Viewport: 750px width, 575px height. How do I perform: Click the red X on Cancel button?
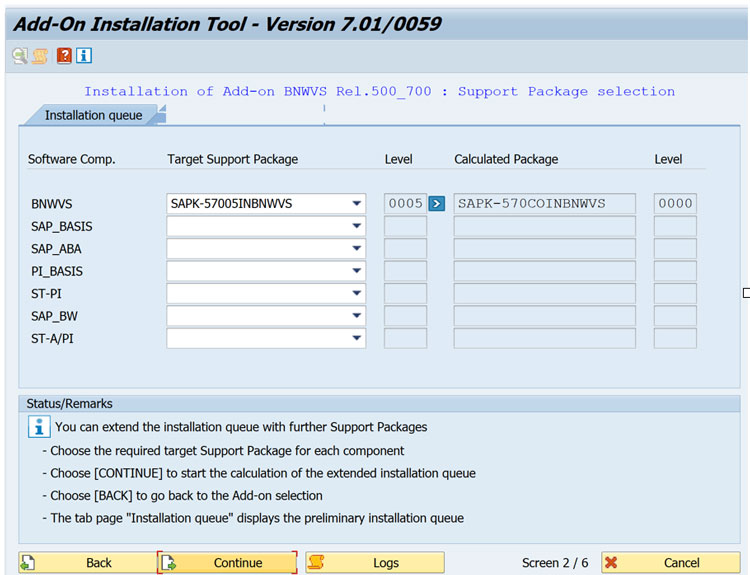click(611, 563)
